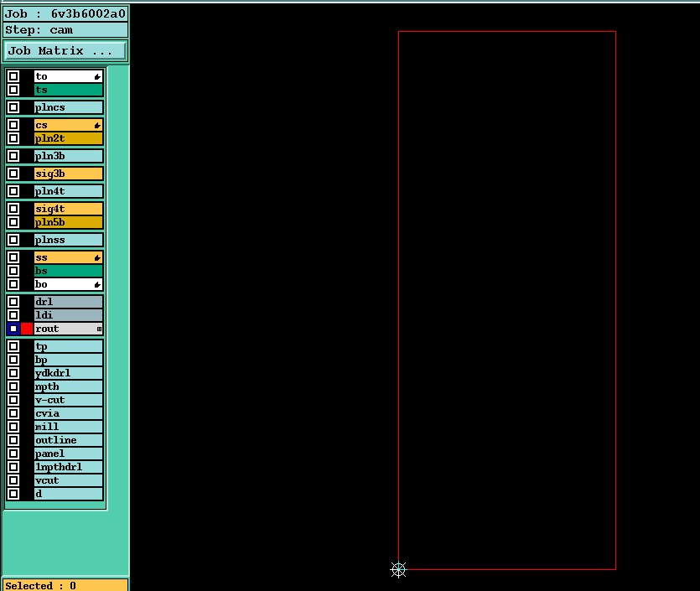
Task: Toggle display checkbox for layer ts
Action: [13, 90]
